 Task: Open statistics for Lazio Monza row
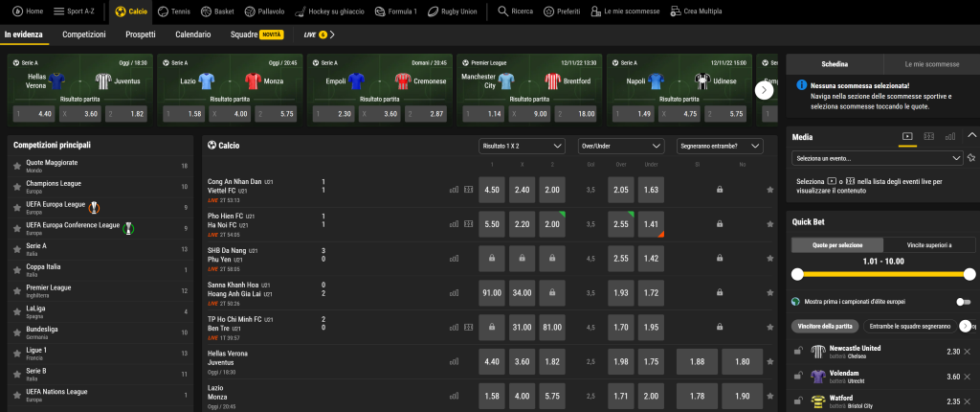(454, 396)
